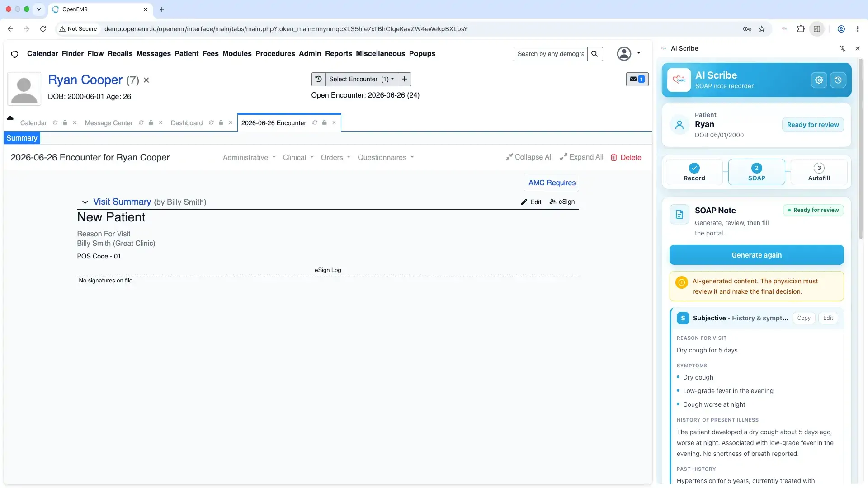Image resolution: width=868 pixels, height=488 pixels.
Task: Refresh the Message Center tab
Action: (x=141, y=123)
